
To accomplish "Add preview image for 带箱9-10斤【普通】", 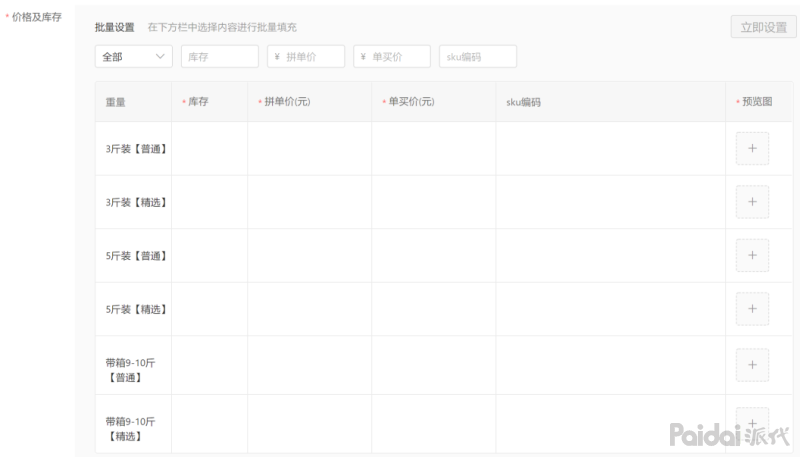I will pyautogui.click(x=752, y=365).
